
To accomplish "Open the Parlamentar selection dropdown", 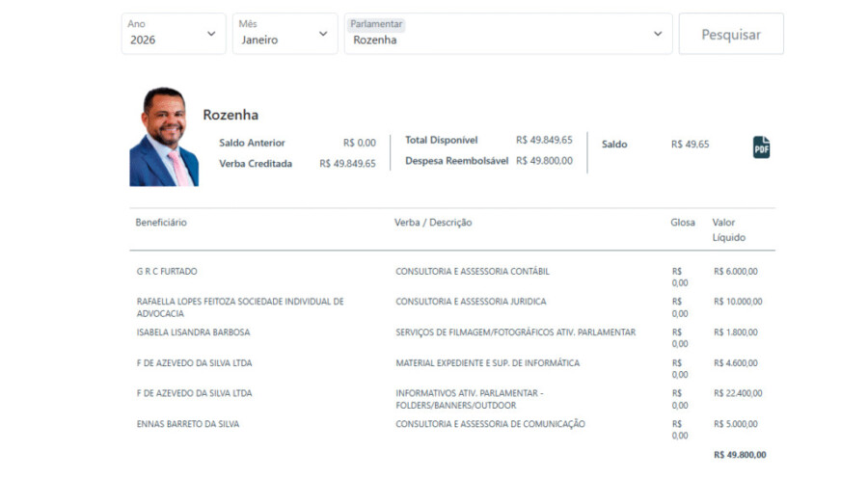I will pyautogui.click(x=507, y=34).
